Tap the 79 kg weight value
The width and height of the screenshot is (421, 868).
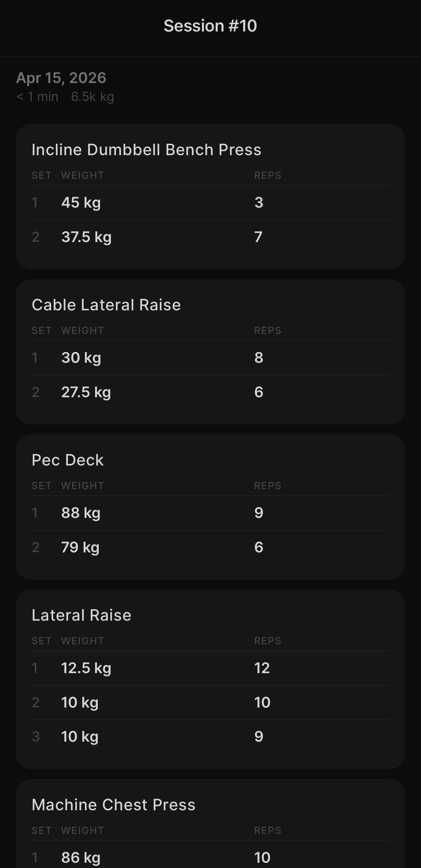point(80,547)
